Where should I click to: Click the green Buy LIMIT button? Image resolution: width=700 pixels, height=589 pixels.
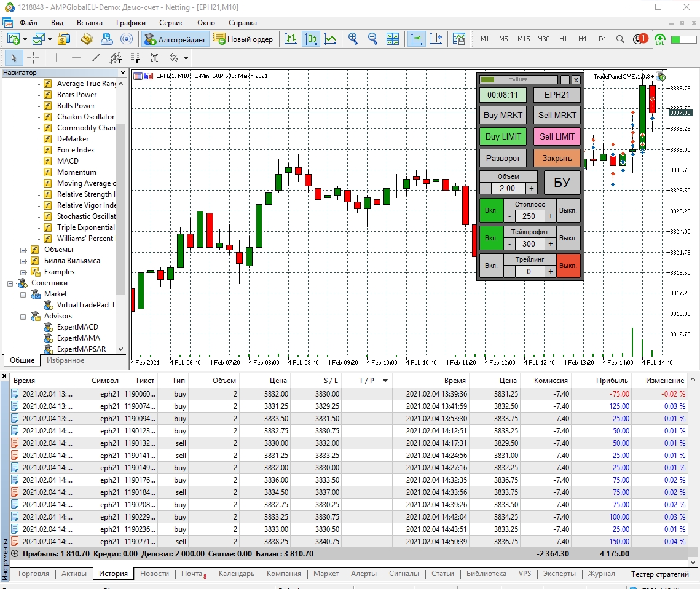(x=503, y=136)
